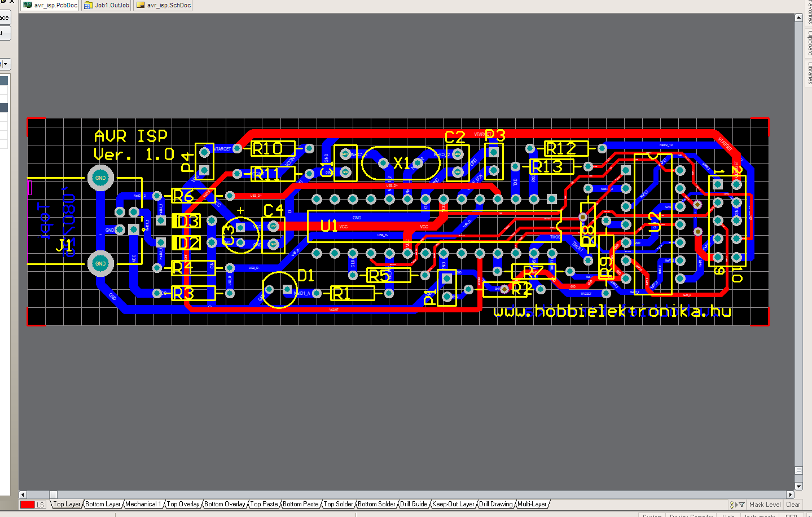Select the "C4" capacitor designator
Viewport: 812px width, 517px height.
tap(274, 211)
